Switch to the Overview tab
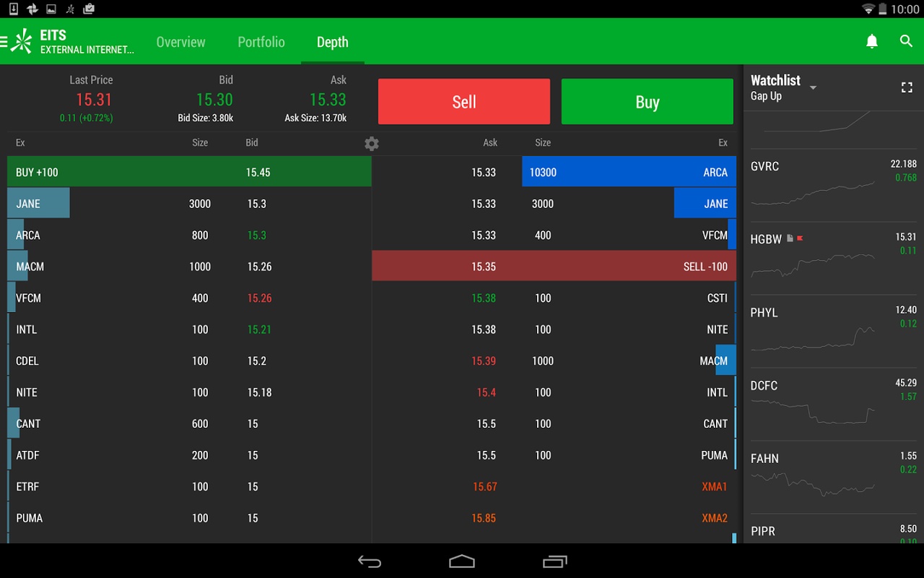Image resolution: width=924 pixels, height=578 pixels. (x=180, y=42)
